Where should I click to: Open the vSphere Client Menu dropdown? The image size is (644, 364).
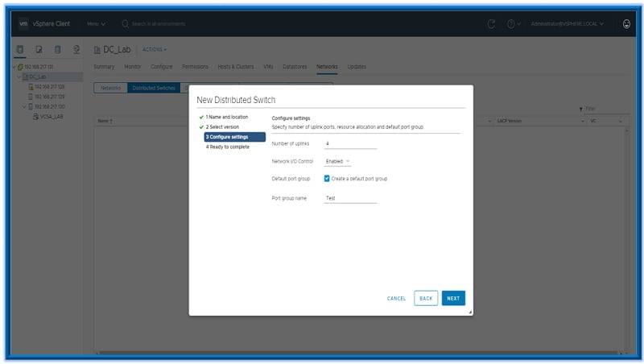96,23
